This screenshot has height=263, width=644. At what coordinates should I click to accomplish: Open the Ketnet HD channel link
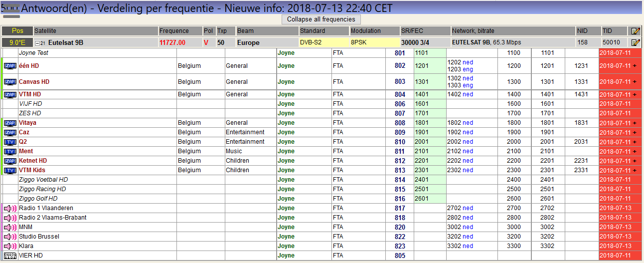33,161
